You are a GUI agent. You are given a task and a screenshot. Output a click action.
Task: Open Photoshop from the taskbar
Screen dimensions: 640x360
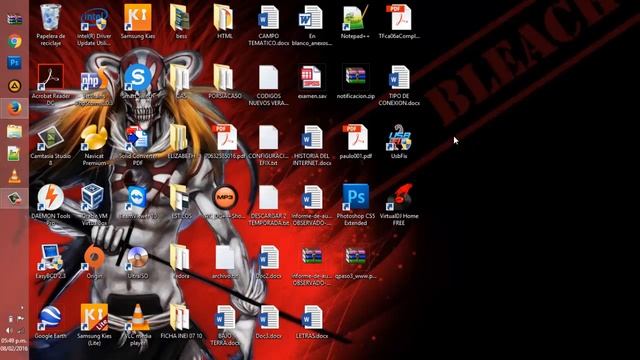coord(14,63)
